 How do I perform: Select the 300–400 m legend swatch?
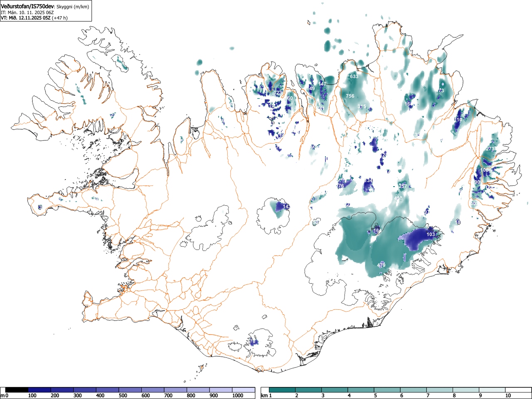pyautogui.click(x=85, y=390)
